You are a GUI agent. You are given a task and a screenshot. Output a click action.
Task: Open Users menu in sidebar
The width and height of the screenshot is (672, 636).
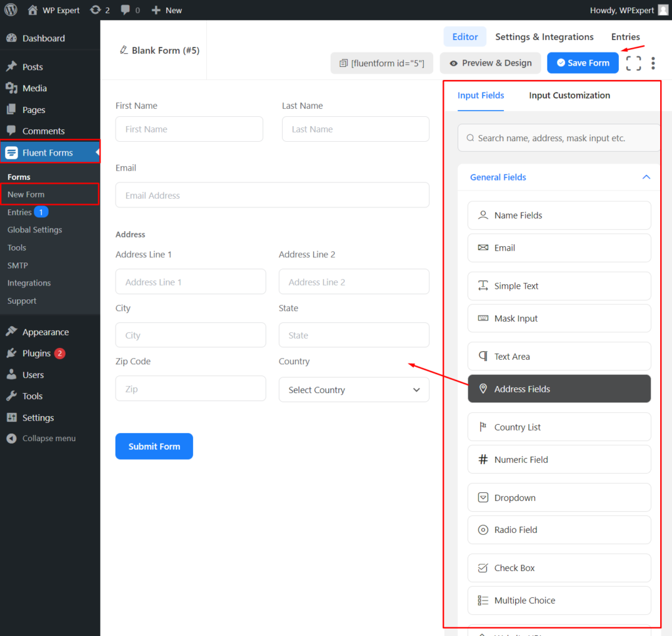click(x=50, y=375)
